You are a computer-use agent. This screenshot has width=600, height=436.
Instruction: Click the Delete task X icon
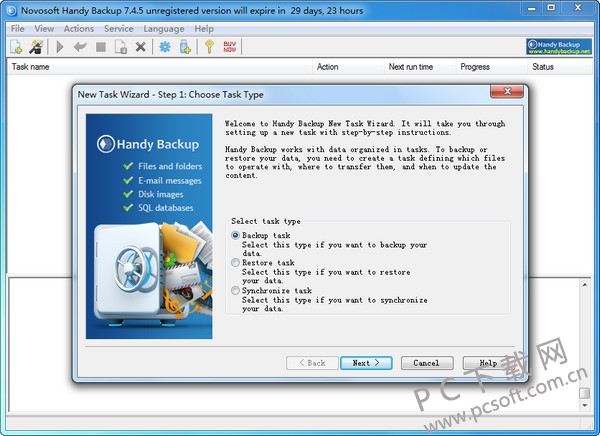[140, 47]
